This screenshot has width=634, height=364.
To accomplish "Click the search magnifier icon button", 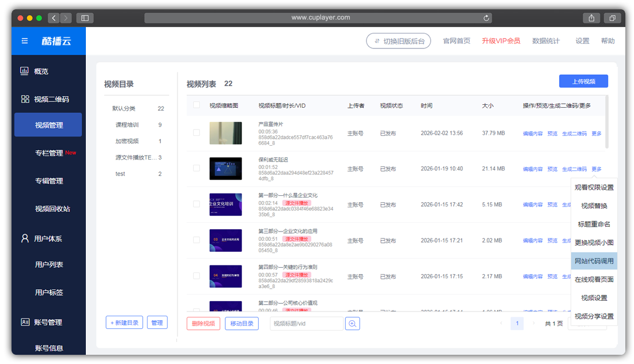I will point(352,324).
